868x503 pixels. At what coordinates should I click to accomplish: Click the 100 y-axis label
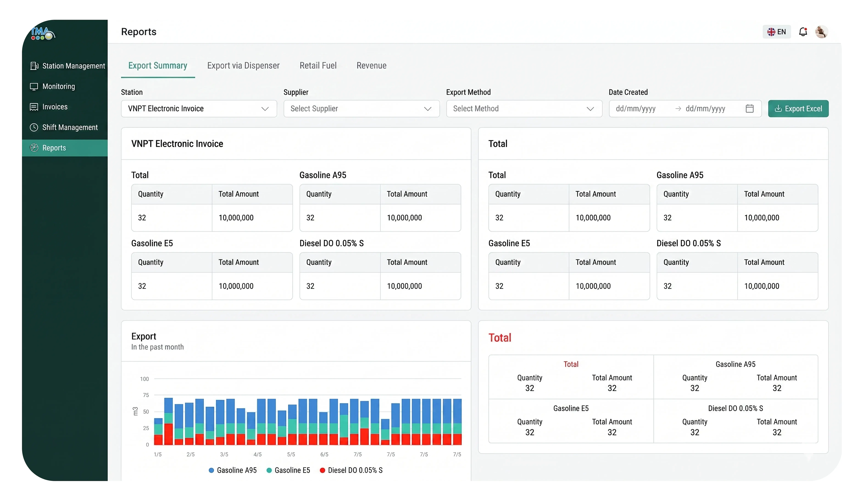click(x=144, y=379)
